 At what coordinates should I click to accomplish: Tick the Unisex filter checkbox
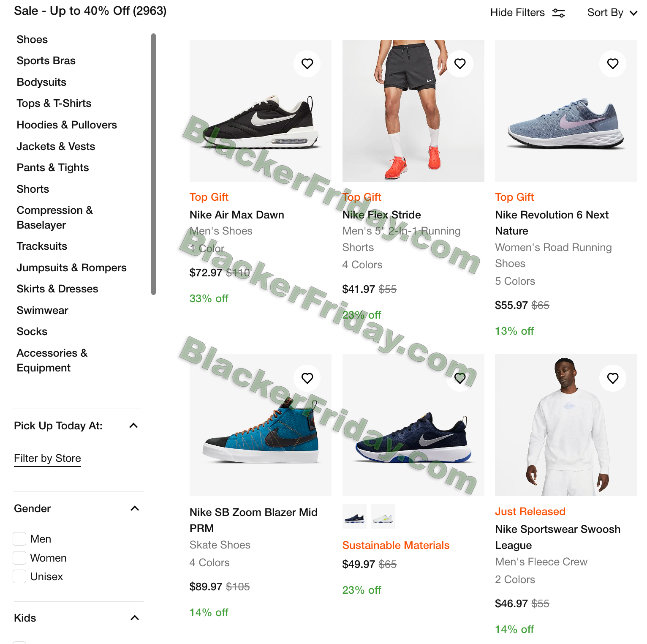(x=19, y=576)
